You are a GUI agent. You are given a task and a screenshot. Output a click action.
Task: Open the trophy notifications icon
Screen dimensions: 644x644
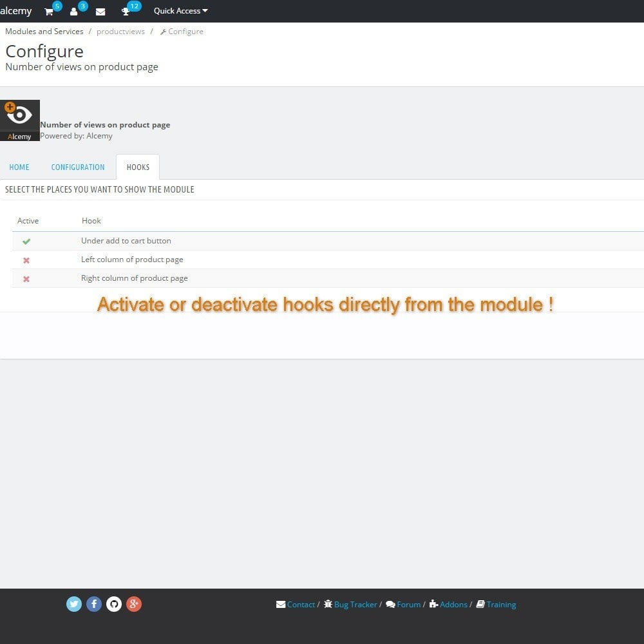click(x=126, y=12)
